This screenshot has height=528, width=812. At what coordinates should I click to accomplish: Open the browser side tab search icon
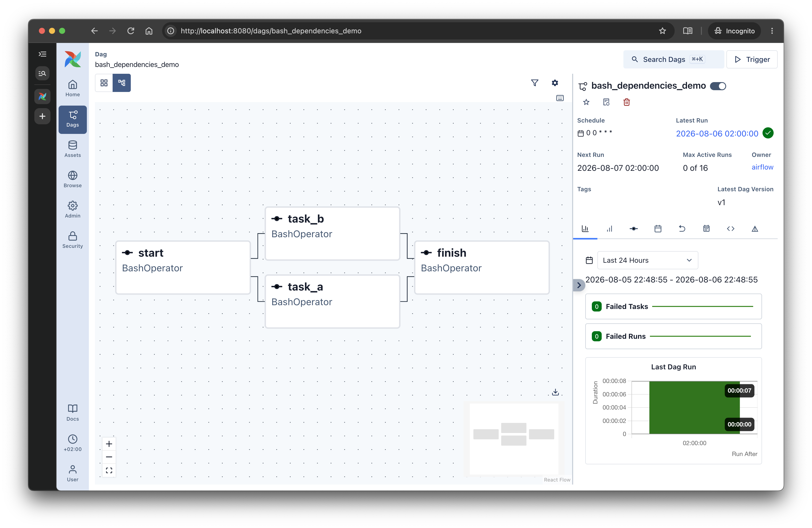[x=42, y=73]
